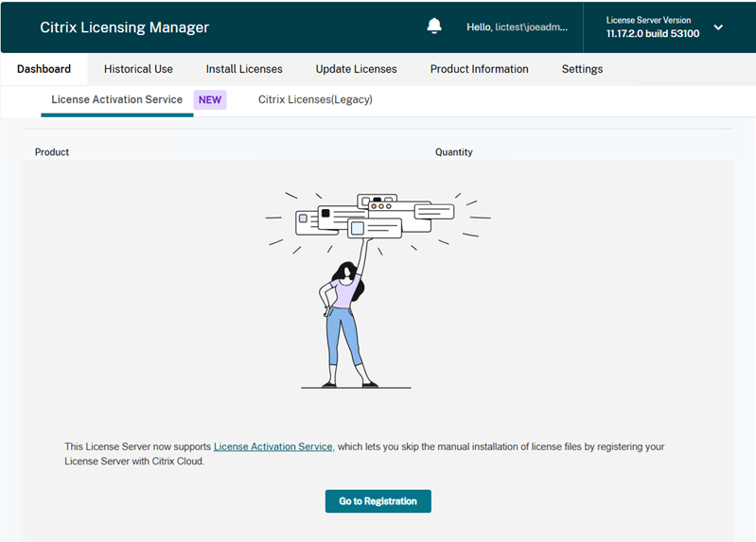Select the Update Licenses tab
The width and height of the screenshot is (756, 542).
(356, 69)
